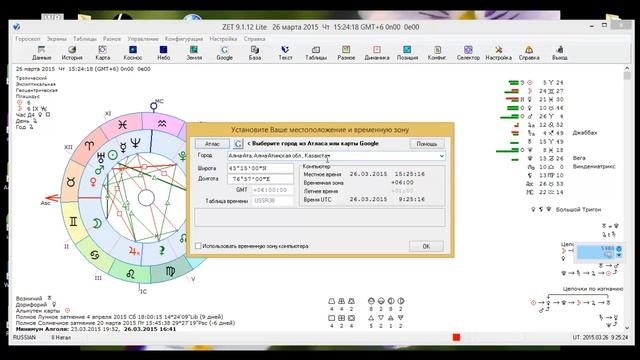Select the Pisces sign on the chart wheel
640x360 pixels.
(122, 124)
